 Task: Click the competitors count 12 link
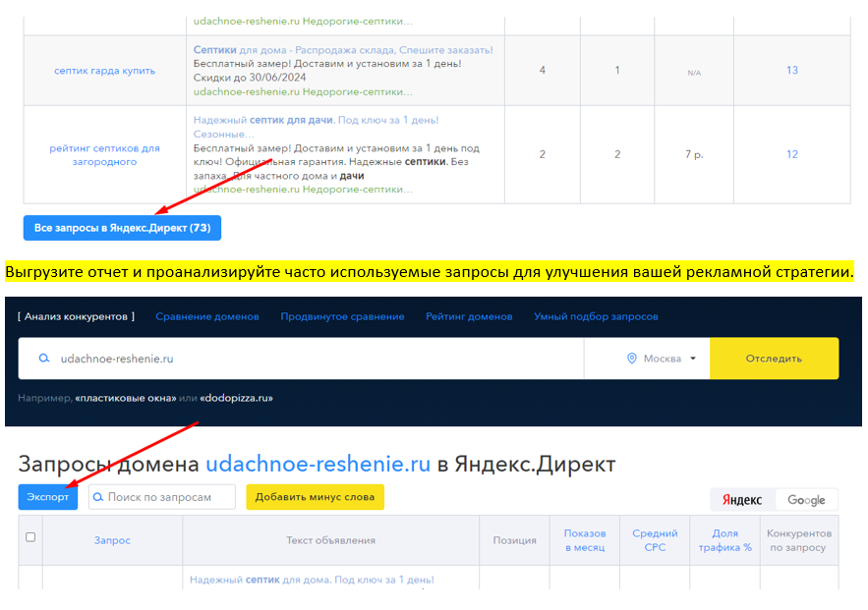[x=792, y=154]
